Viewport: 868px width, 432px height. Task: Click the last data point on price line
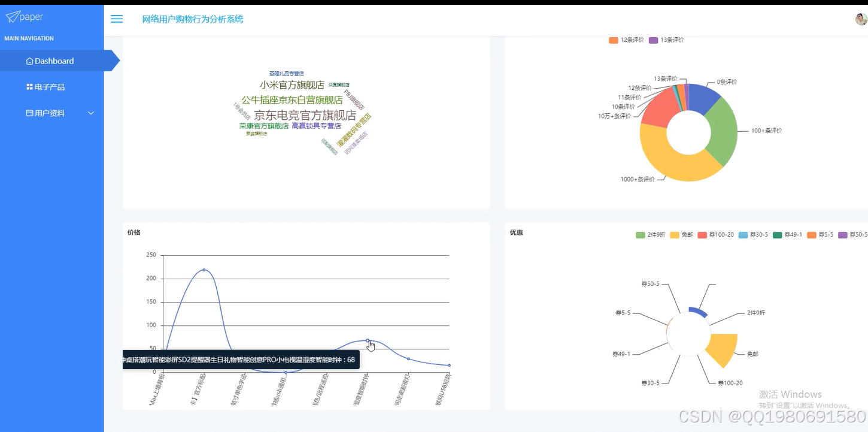[x=449, y=365]
